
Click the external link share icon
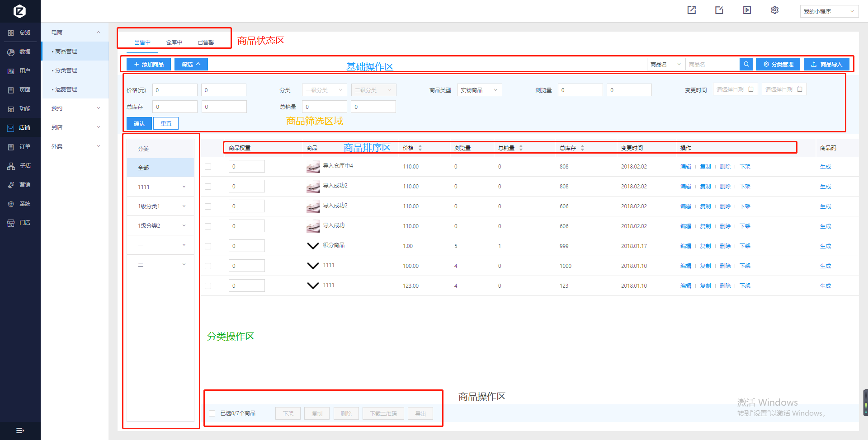[692, 10]
